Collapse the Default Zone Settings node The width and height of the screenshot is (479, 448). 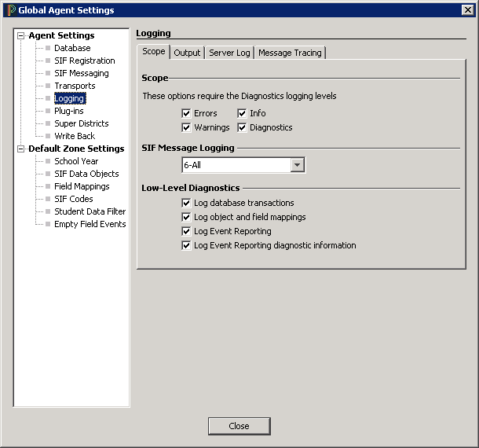coord(22,149)
